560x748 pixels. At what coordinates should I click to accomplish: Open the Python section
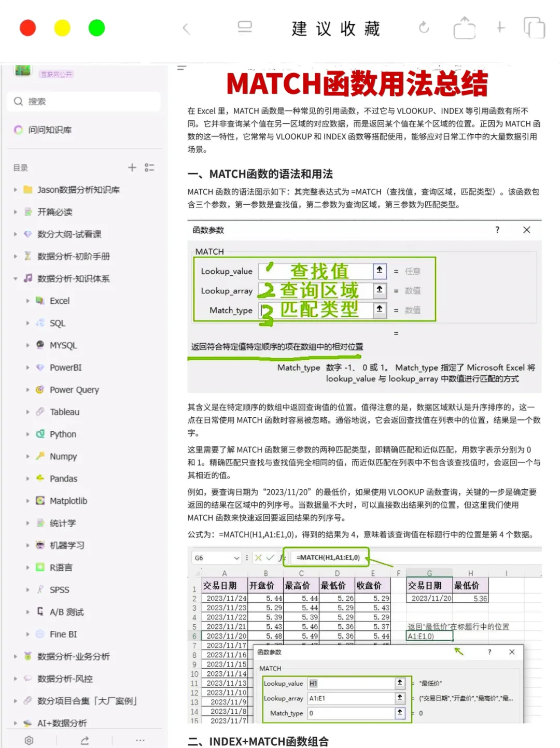63,434
